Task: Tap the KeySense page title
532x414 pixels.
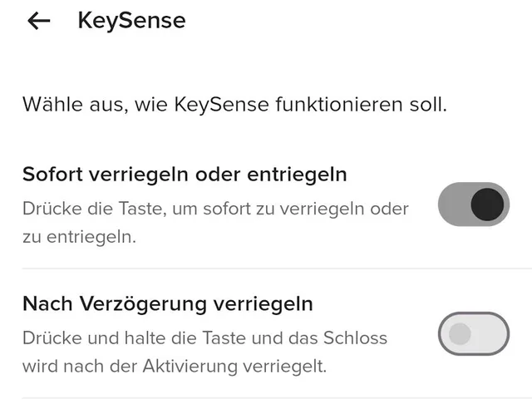Action: pos(131,21)
